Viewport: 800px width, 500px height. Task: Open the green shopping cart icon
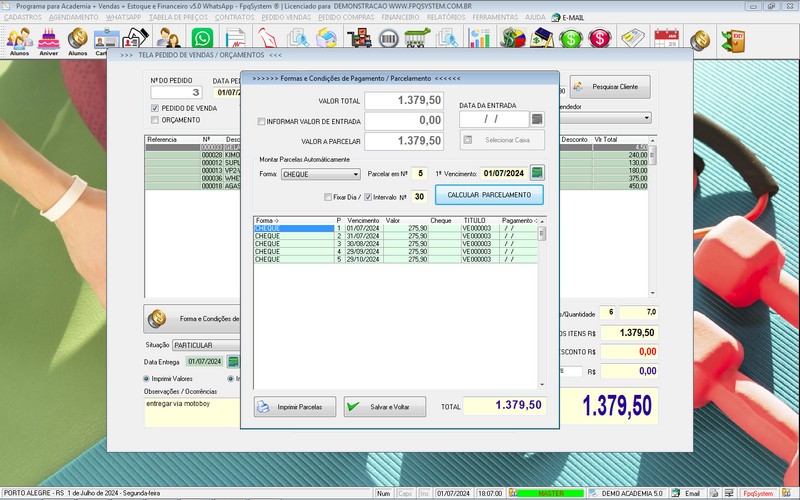click(x=417, y=38)
